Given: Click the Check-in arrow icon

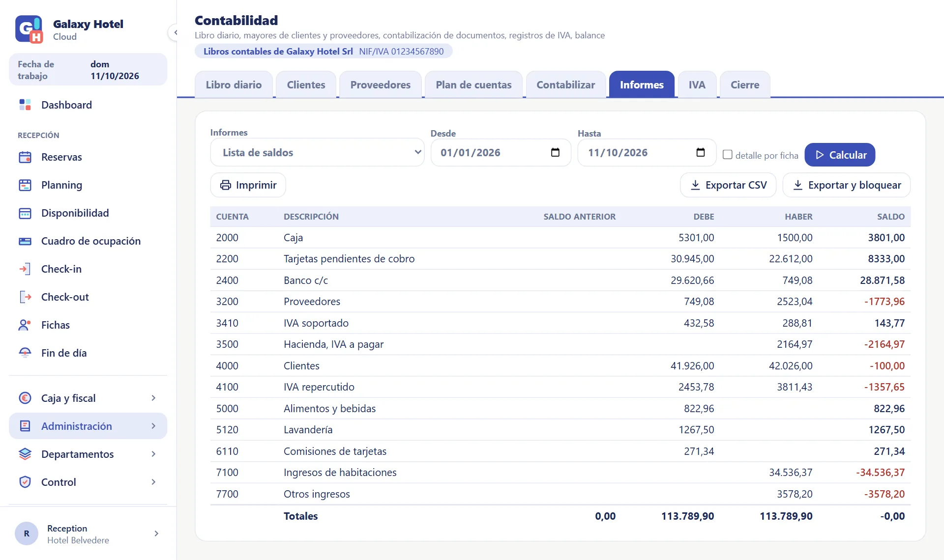Looking at the screenshot, I should [x=25, y=269].
